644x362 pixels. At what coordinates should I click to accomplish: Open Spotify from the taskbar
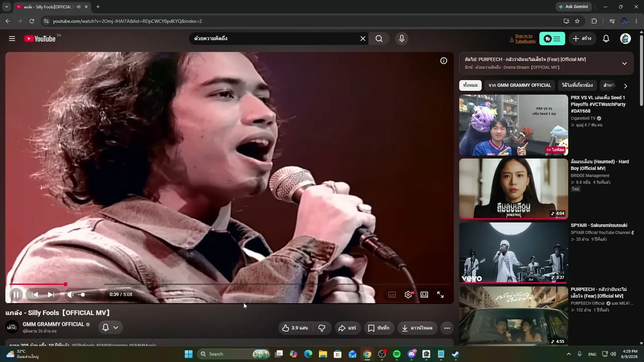[396, 354]
